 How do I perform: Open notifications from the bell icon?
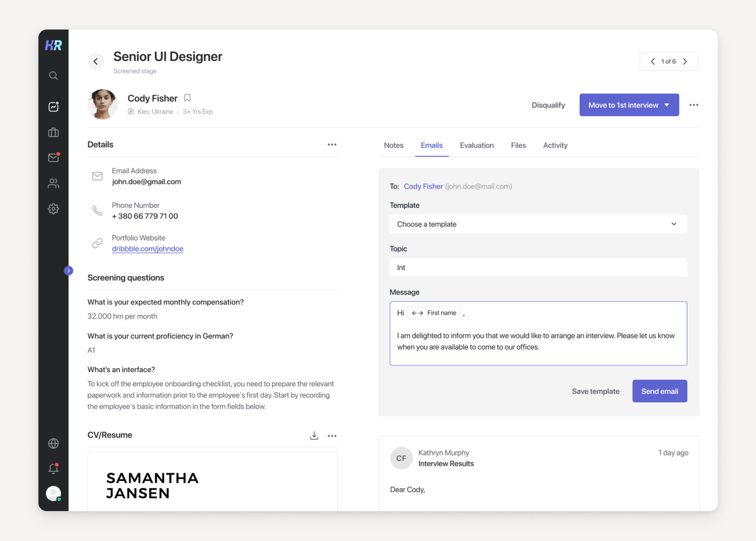point(52,469)
